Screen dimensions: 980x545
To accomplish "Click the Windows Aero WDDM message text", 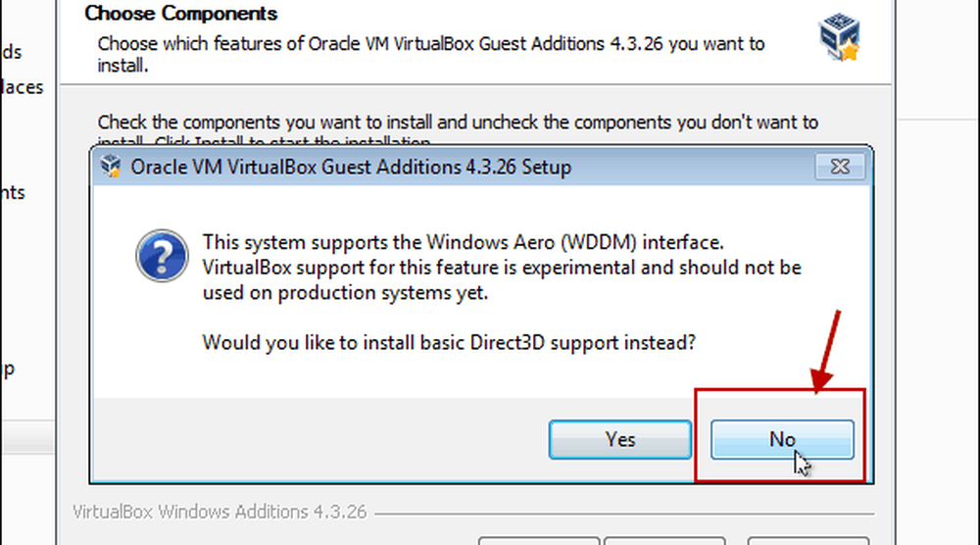I will pyautogui.click(x=501, y=268).
